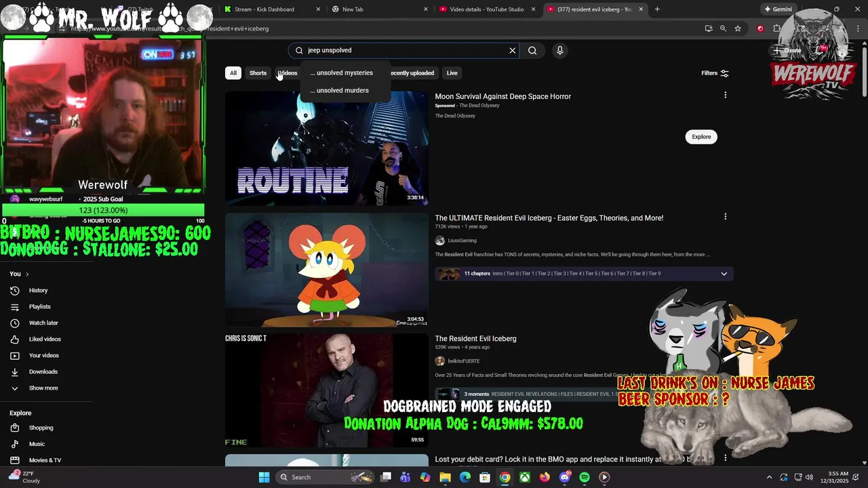Close the resident evil iceberg browser tab

(x=641, y=9)
